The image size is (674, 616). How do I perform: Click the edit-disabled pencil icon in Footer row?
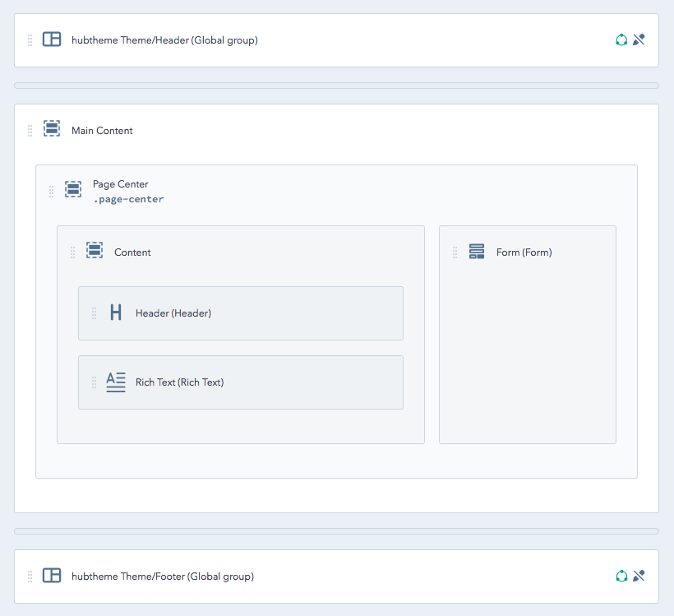[639, 576]
